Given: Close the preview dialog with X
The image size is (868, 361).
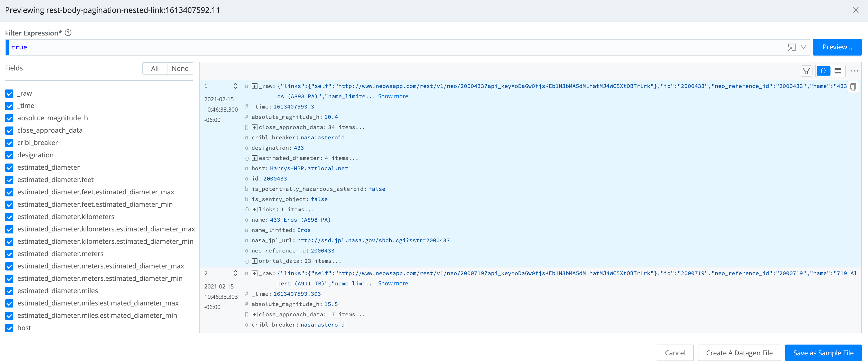Looking at the screenshot, I should coord(855,10).
